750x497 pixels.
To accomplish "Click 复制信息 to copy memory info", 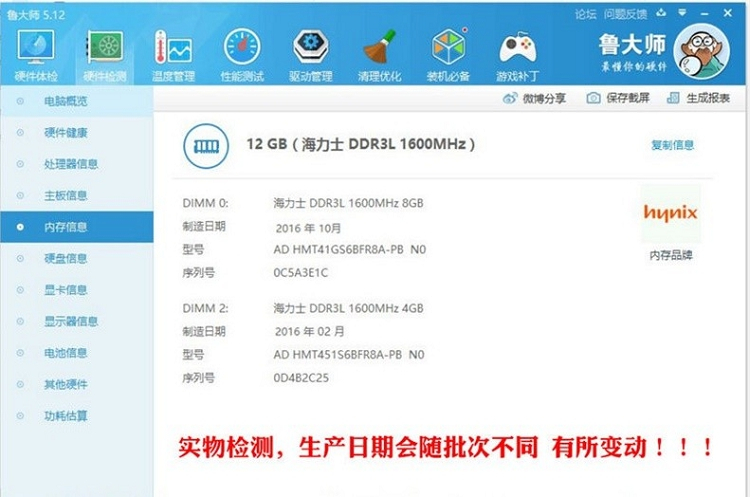I will pyautogui.click(x=673, y=145).
